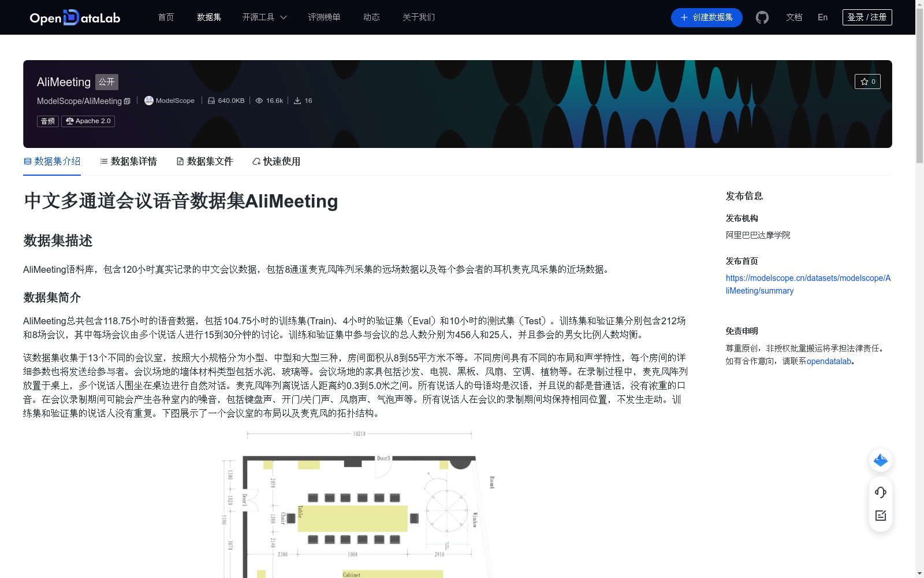Click the star rating button on the banner
This screenshot has height=578, width=924.
pyautogui.click(x=867, y=81)
